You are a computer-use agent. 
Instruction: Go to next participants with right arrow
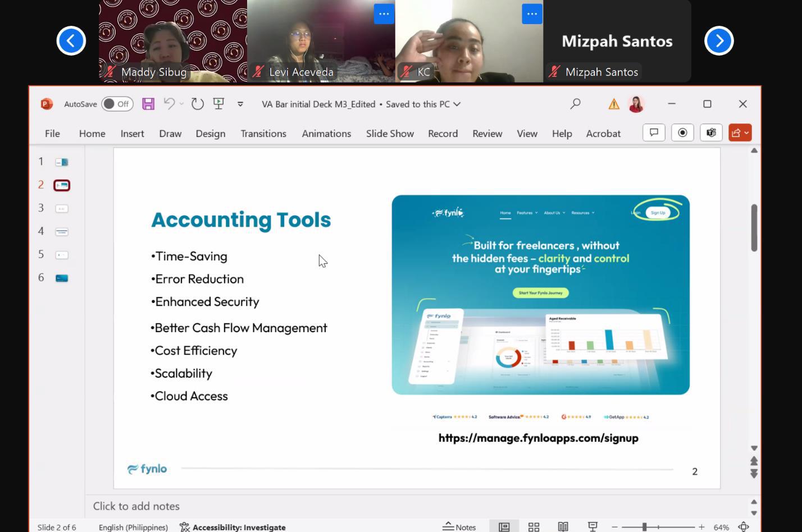[719, 40]
